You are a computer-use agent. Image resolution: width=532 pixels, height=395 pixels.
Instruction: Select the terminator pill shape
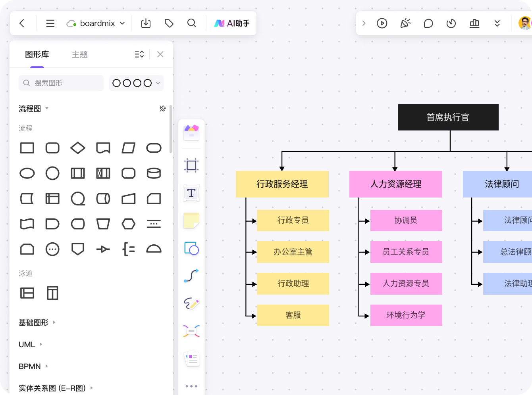click(154, 148)
